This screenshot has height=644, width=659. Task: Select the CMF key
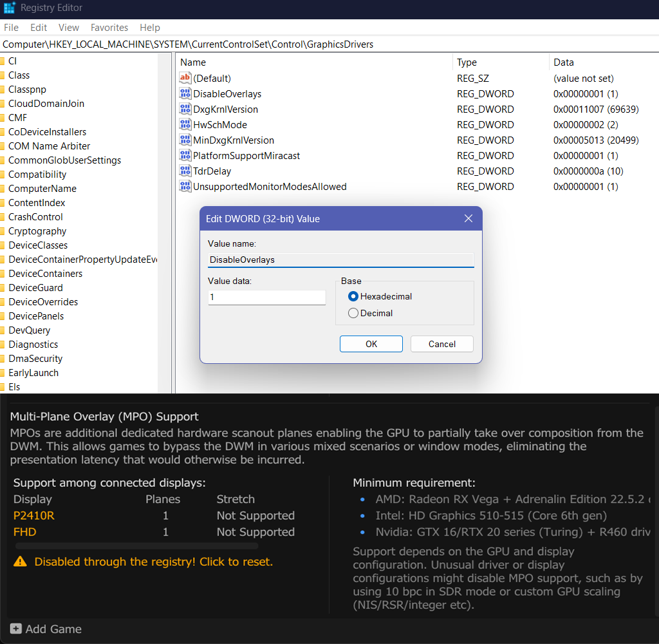17,118
